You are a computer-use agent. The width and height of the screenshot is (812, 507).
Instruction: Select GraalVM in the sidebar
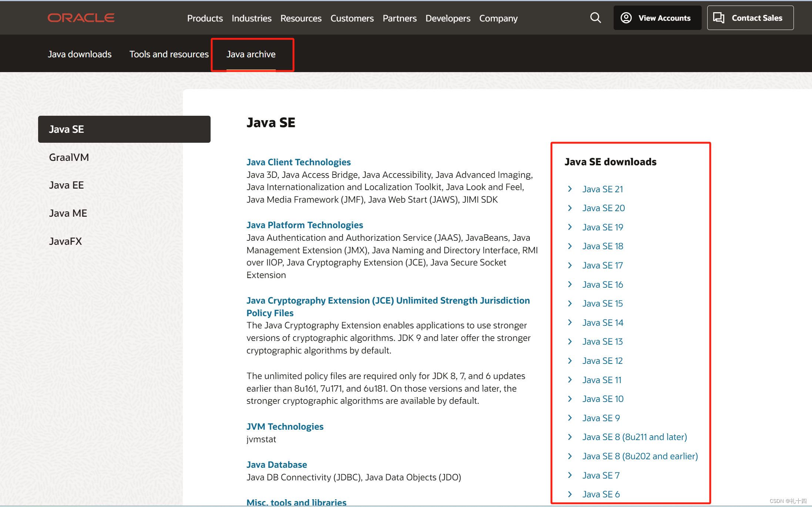(69, 157)
